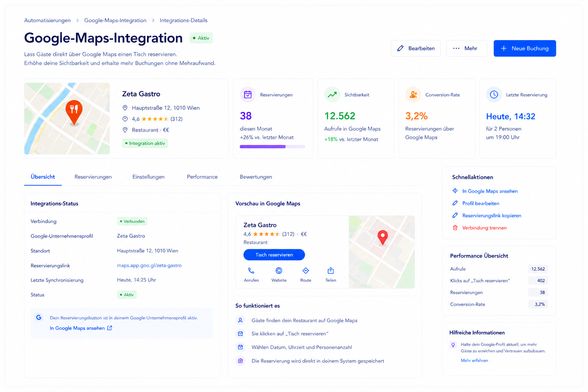Click the green 'Verbunden' status badge
Viewport: 588px width, 392px height.
(132, 221)
